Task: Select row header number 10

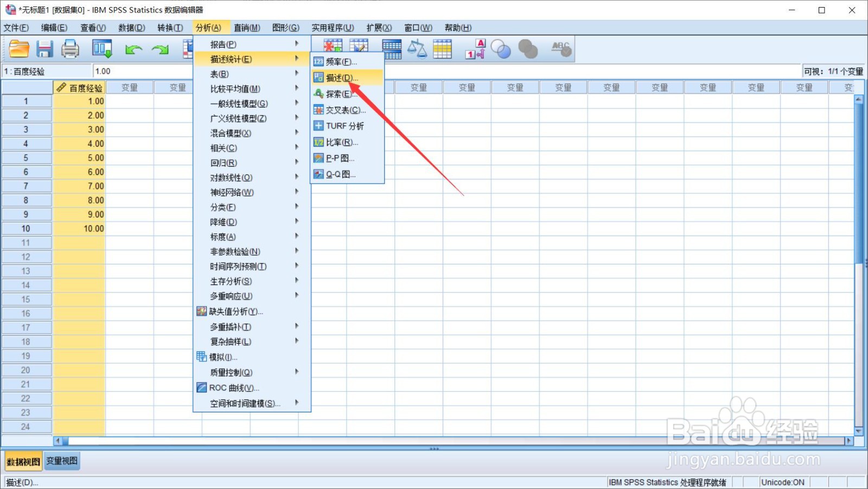Action: point(26,228)
